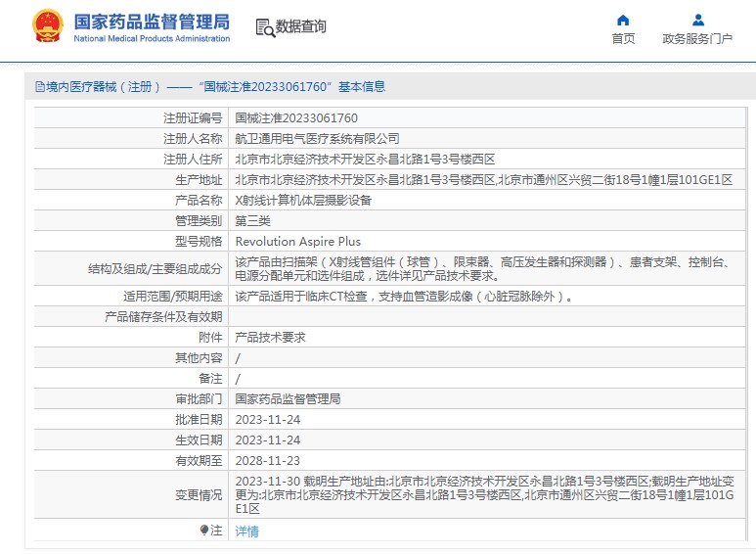Viewport: 756px width, 555px height.
Task: Open the 详情 details link
Action: coord(246,532)
